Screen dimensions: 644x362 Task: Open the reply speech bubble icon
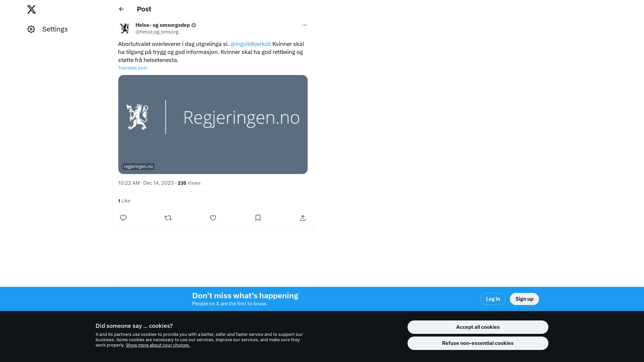click(123, 218)
